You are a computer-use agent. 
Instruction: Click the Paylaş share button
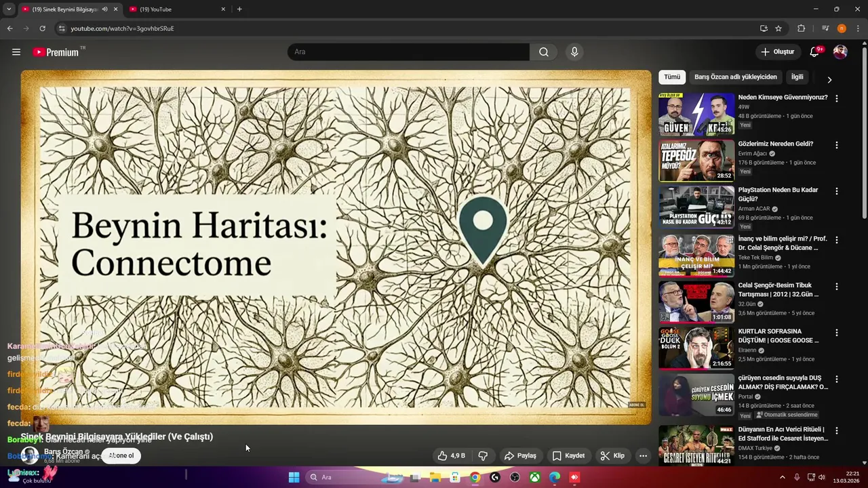(520, 455)
